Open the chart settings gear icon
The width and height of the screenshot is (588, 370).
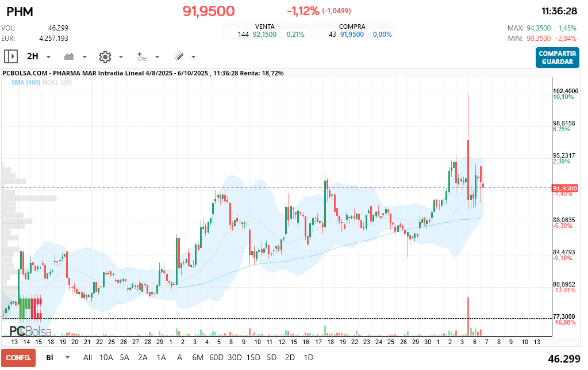pos(105,56)
